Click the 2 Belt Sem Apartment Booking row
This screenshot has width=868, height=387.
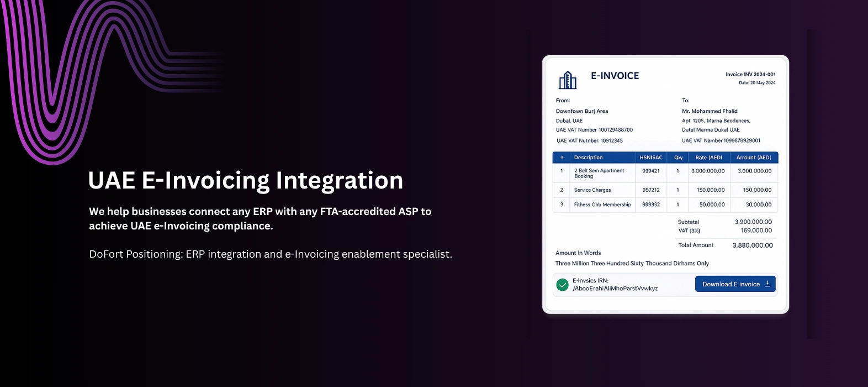[x=665, y=173]
